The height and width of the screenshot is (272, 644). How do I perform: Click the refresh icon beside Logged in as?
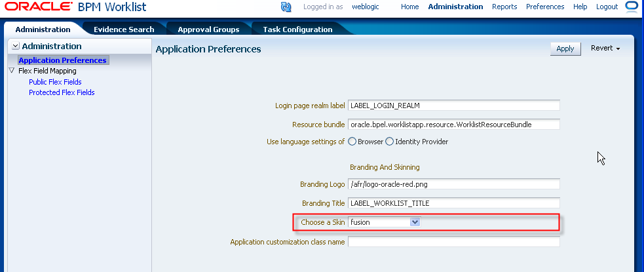(x=286, y=7)
